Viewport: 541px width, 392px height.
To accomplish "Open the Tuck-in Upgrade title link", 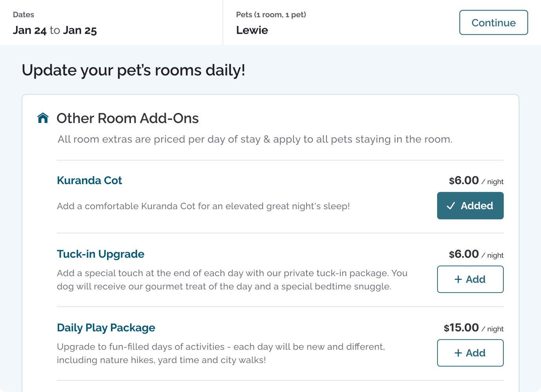I will pos(100,254).
